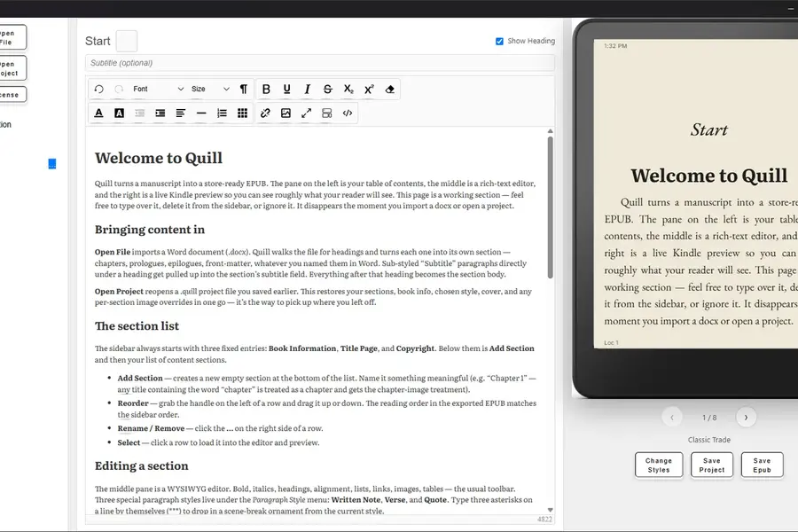Image resolution: width=798 pixels, height=532 pixels.
Task: Click the Open Project sidebar button
Action: [12, 68]
